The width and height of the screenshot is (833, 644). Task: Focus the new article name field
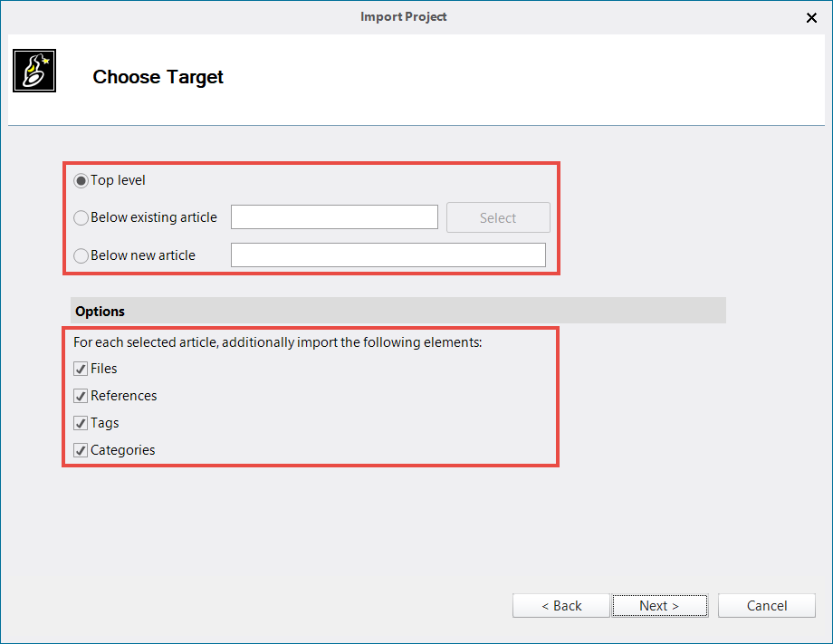(388, 255)
